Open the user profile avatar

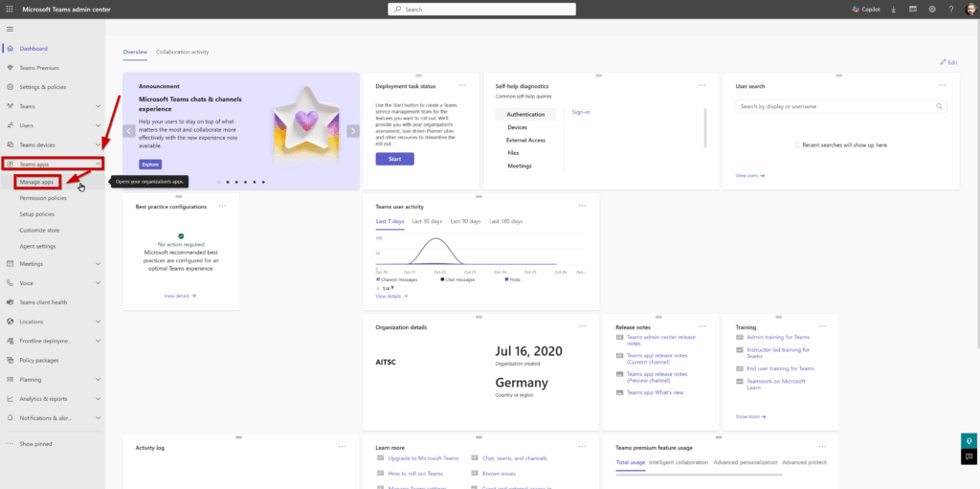(x=969, y=10)
